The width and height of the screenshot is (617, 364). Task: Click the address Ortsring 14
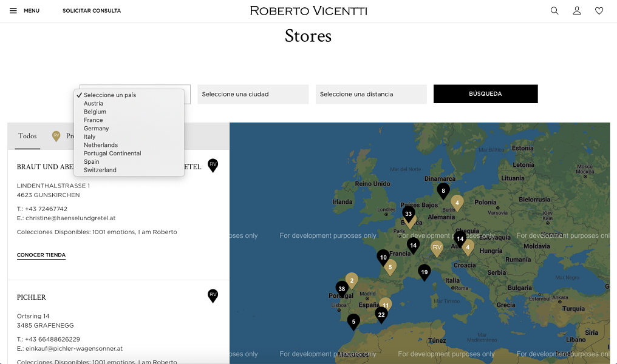[x=33, y=316]
